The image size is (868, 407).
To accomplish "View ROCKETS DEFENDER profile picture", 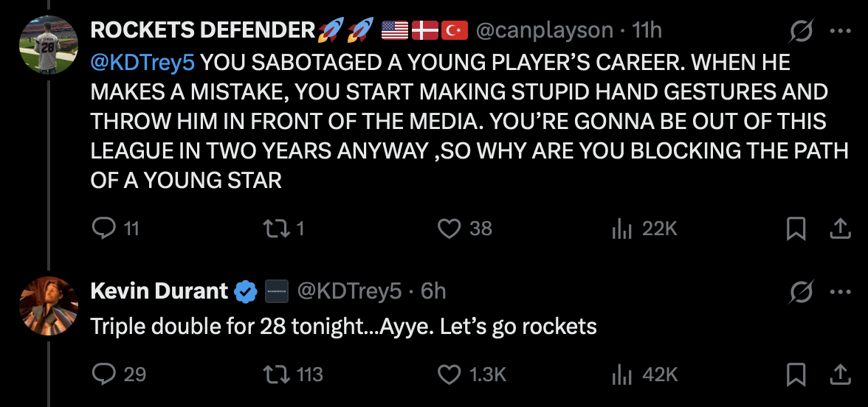I will point(49,45).
